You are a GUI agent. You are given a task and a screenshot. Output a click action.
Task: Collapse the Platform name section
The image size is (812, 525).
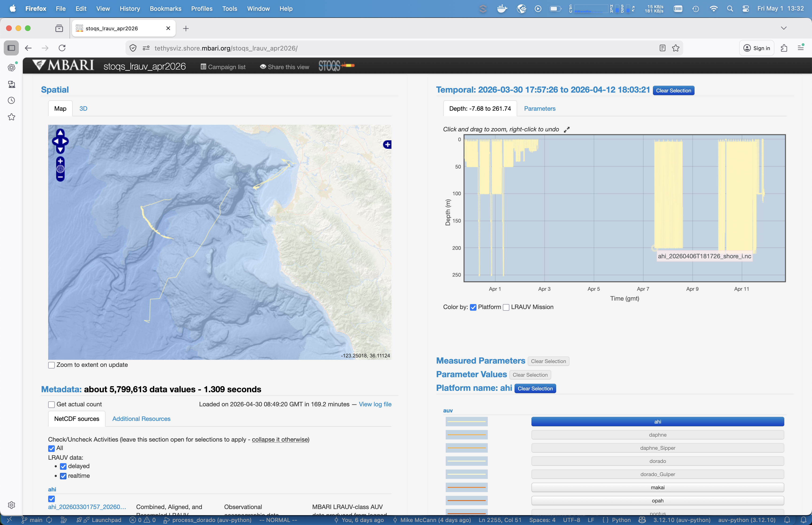click(474, 388)
